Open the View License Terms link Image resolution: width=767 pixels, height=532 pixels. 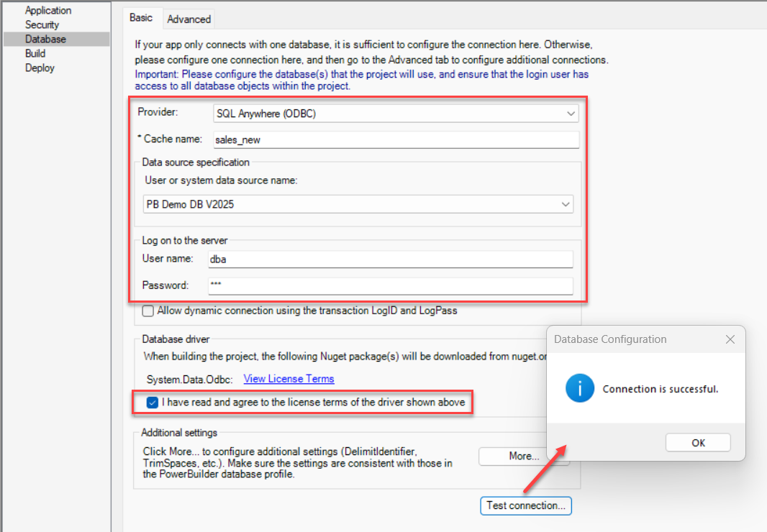click(x=289, y=378)
